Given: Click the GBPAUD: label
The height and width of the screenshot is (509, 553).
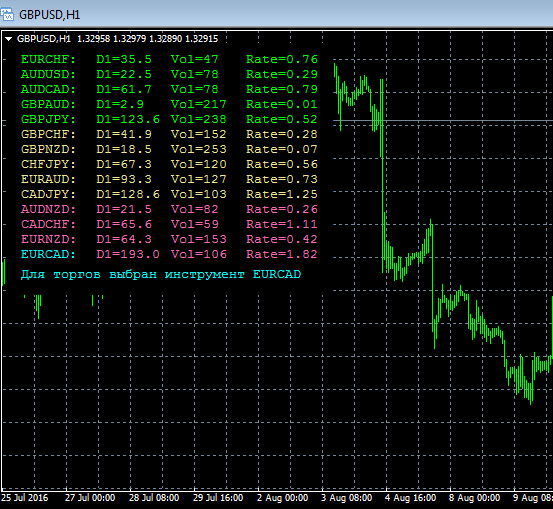Looking at the screenshot, I should [x=48, y=104].
